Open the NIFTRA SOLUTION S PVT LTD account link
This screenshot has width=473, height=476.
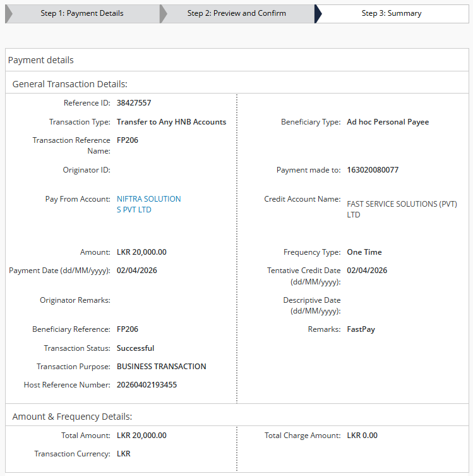[x=148, y=204]
